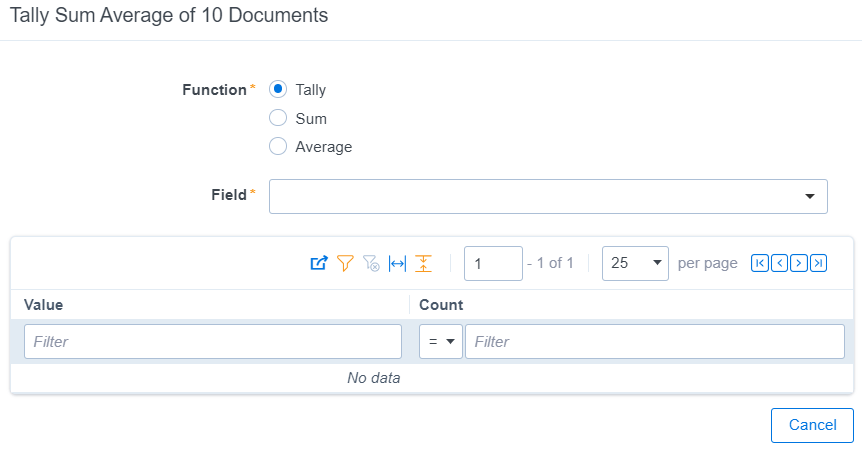862x449 pixels.
Task: Go to previous page of results
Action: pos(780,263)
